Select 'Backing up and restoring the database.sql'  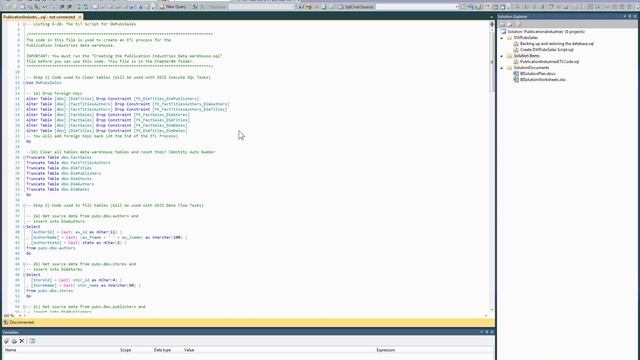[x=557, y=44]
